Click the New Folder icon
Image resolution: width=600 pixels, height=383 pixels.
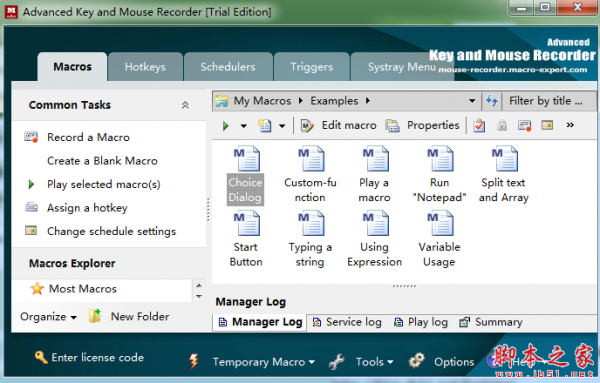click(95, 316)
